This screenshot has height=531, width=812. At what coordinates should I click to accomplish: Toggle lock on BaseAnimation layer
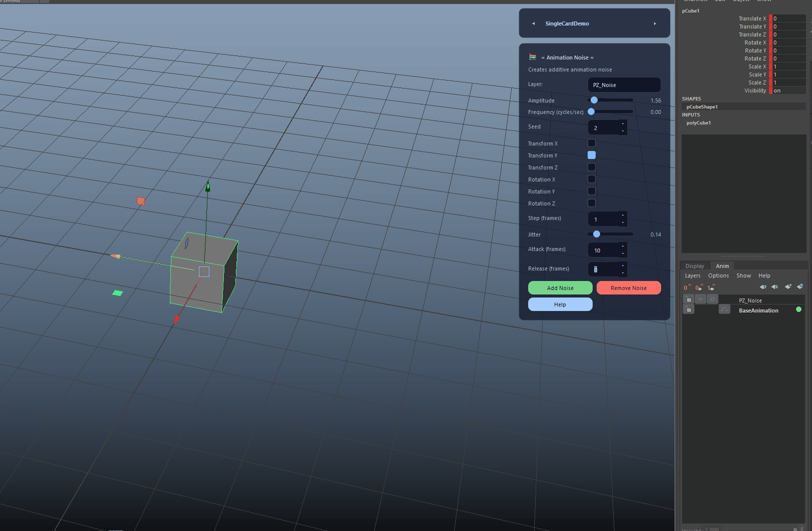(689, 309)
